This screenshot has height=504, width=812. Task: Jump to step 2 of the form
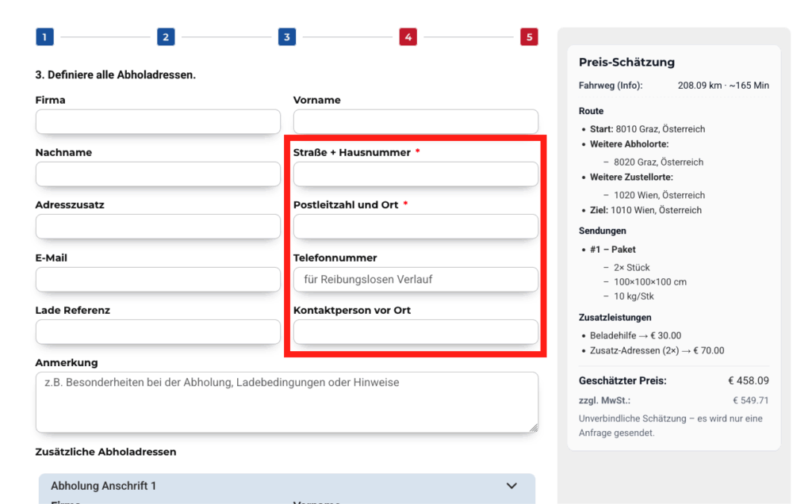(165, 37)
